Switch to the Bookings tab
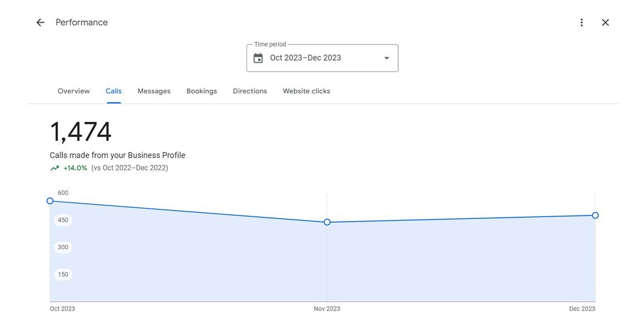This screenshot has height=334, width=644. (x=202, y=91)
